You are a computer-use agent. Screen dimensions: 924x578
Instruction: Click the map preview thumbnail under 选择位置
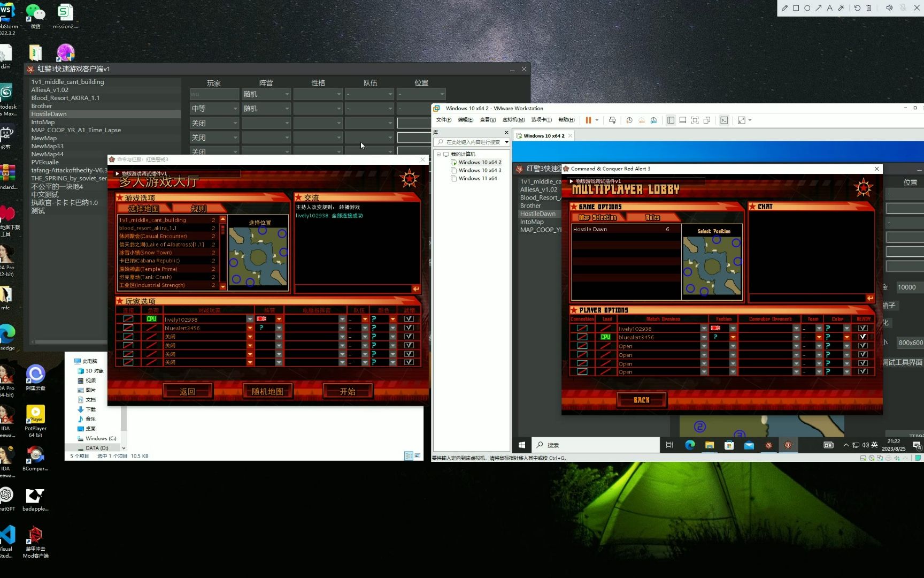(x=258, y=257)
